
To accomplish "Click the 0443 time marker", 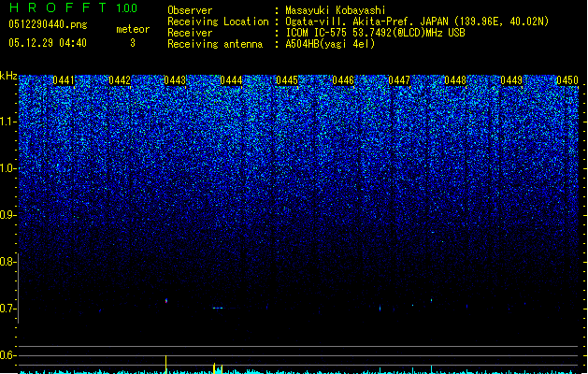I will pos(175,80).
